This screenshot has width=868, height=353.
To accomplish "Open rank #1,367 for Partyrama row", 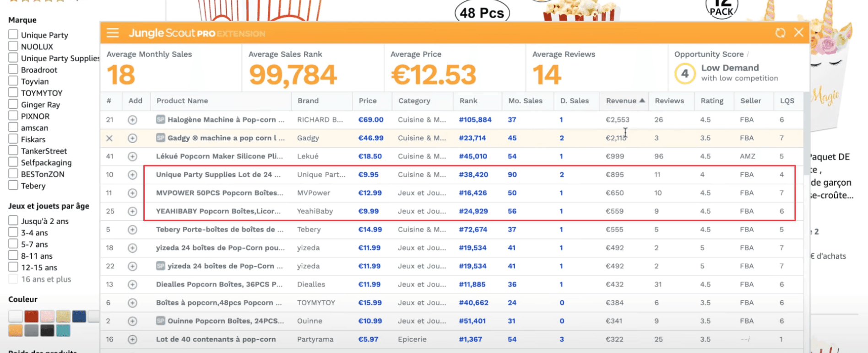I will coord(471,339).
